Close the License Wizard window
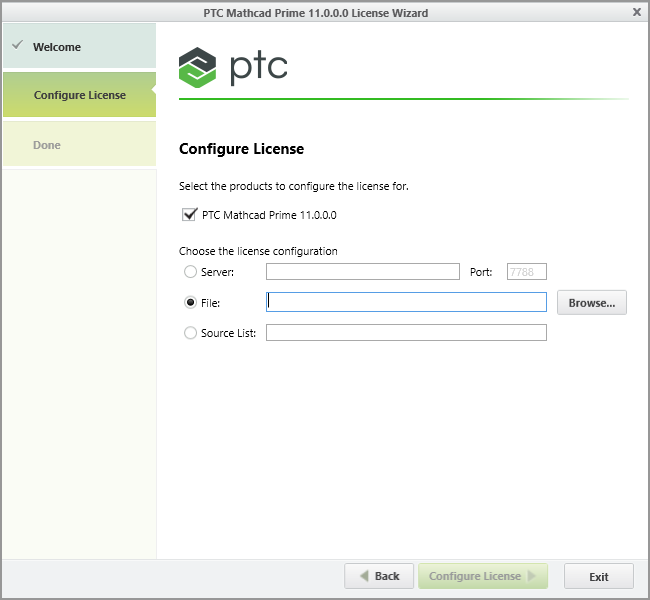The image size is (650, 600). (637, 12)
